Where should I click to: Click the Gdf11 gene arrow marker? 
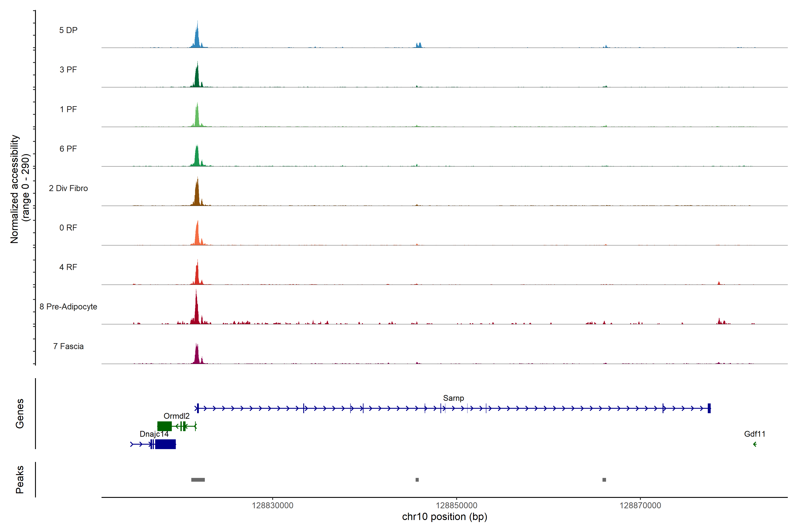755,444
